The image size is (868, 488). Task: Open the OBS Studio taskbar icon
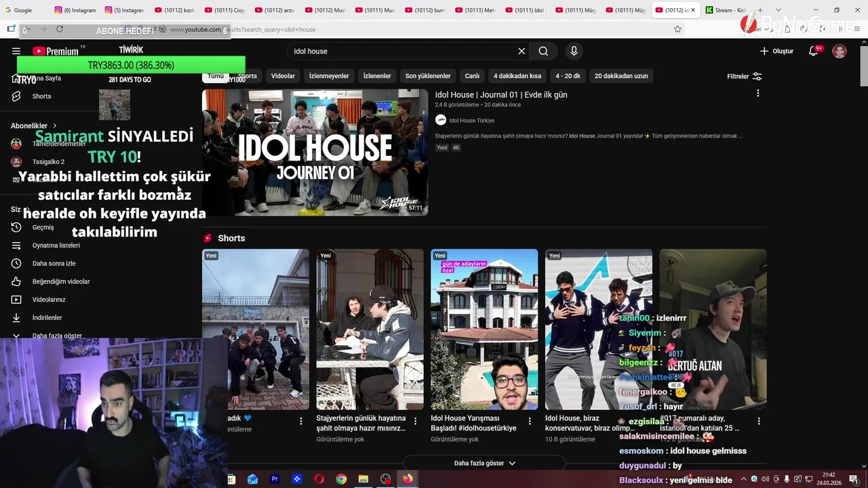(386, 479)
